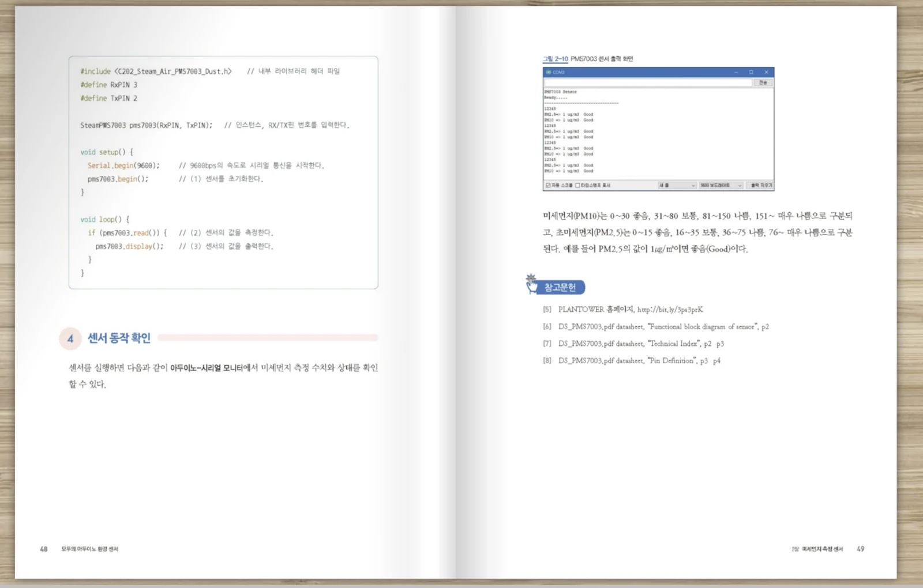The image size is (923, 588).
Task: Enable the 타임스탬프 표시 checkbox
Action: tap(577, 186)
